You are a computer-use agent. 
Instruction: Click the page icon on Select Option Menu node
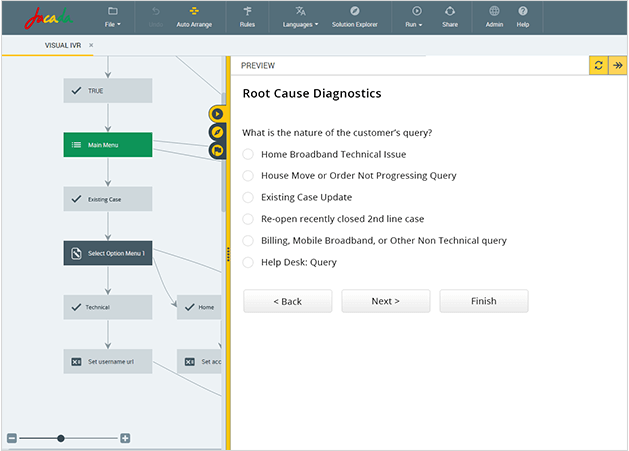pyautogui.click(x=76, y=253)
